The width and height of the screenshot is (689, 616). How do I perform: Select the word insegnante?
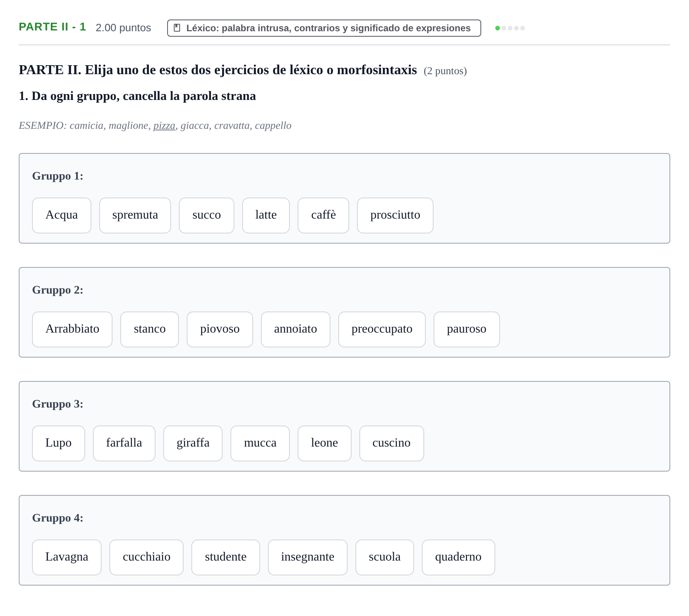(x=308, y=557)
